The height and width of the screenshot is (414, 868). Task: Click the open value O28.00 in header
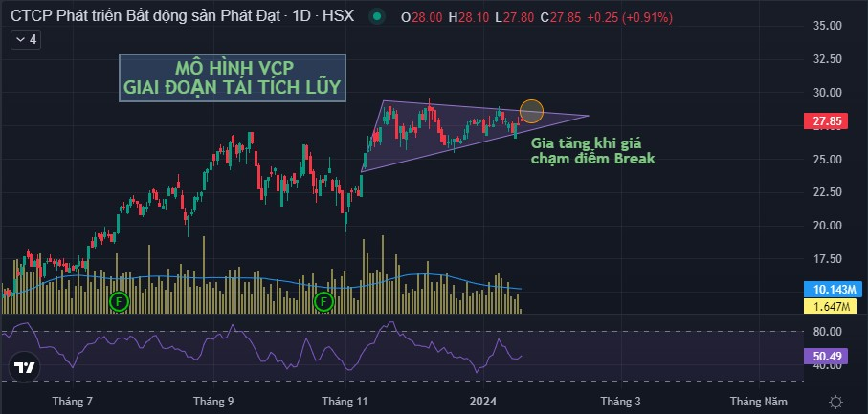tap(422, 17)
